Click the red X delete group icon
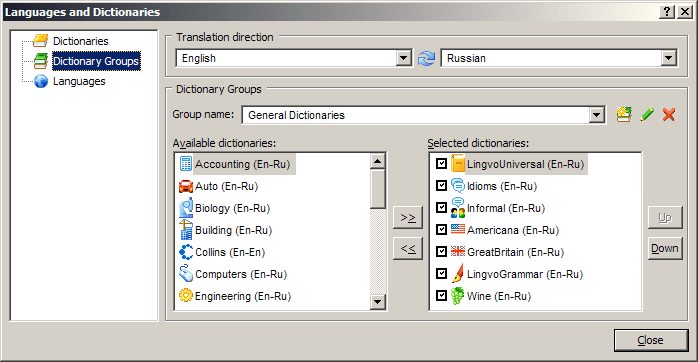The width and height of the screenshot is (698, 362). (x=669, y=115)
